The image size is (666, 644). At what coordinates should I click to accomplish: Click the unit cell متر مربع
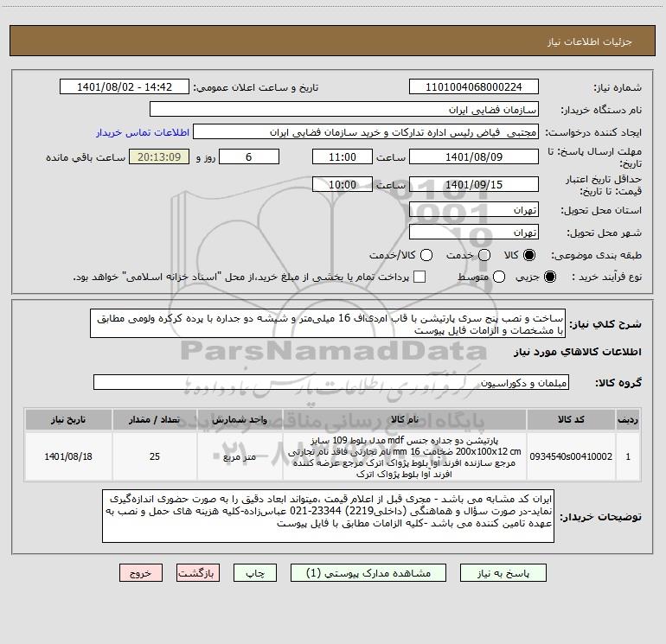pos(240,456)
